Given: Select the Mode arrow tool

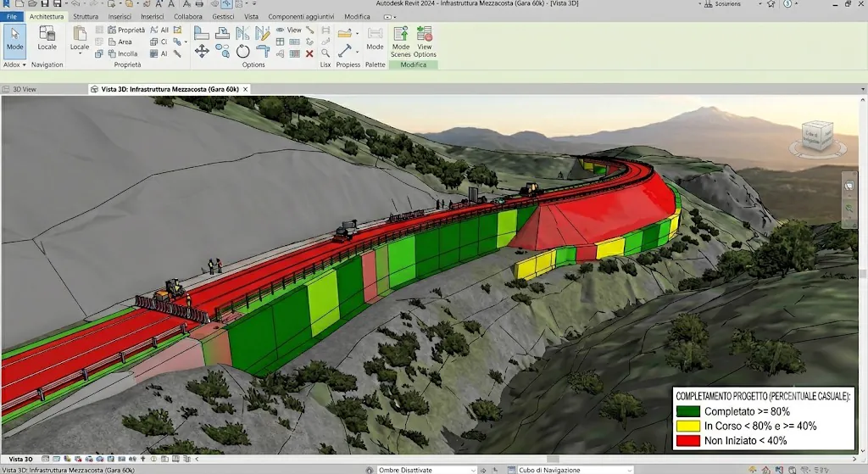Looking at the screenshot, I should (14, 41).
